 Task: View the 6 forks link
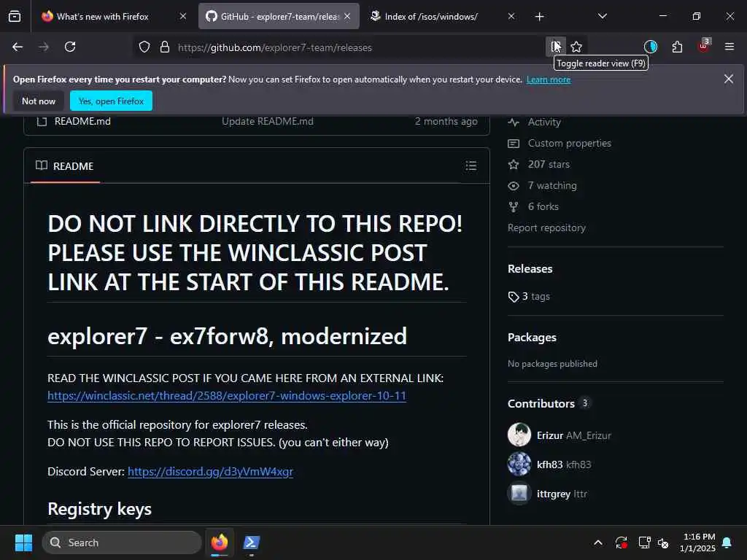coord(543,206)
